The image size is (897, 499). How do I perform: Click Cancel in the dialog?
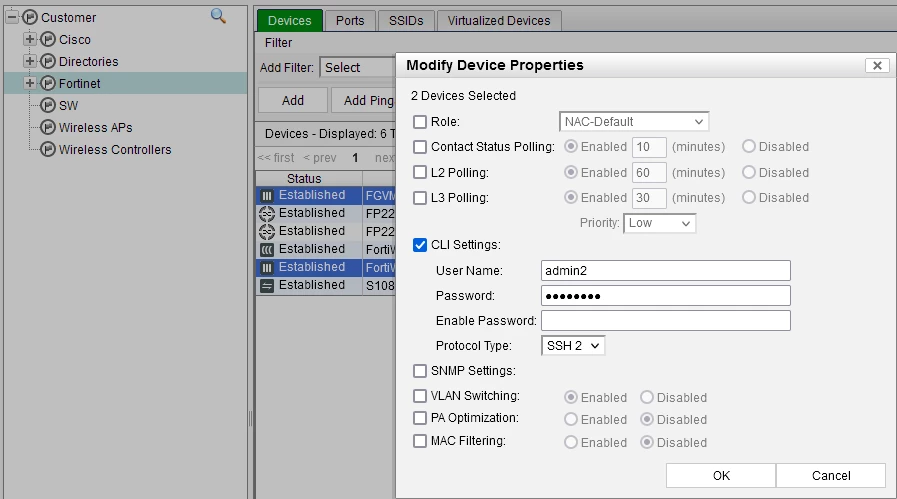[831, 476]
